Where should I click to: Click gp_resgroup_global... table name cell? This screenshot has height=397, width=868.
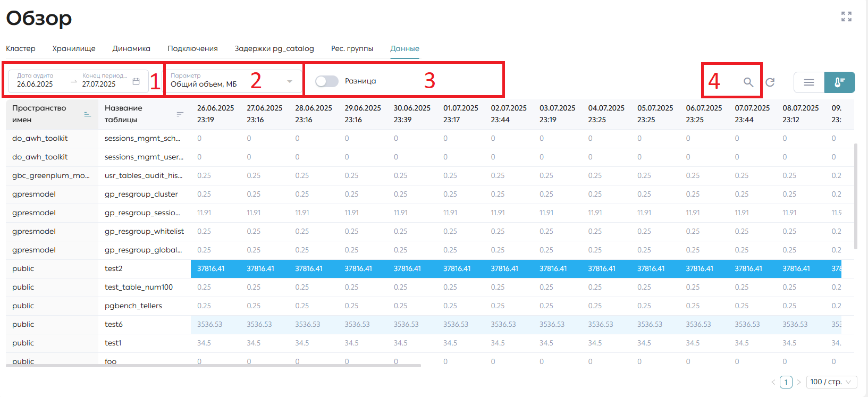(144, 250)
